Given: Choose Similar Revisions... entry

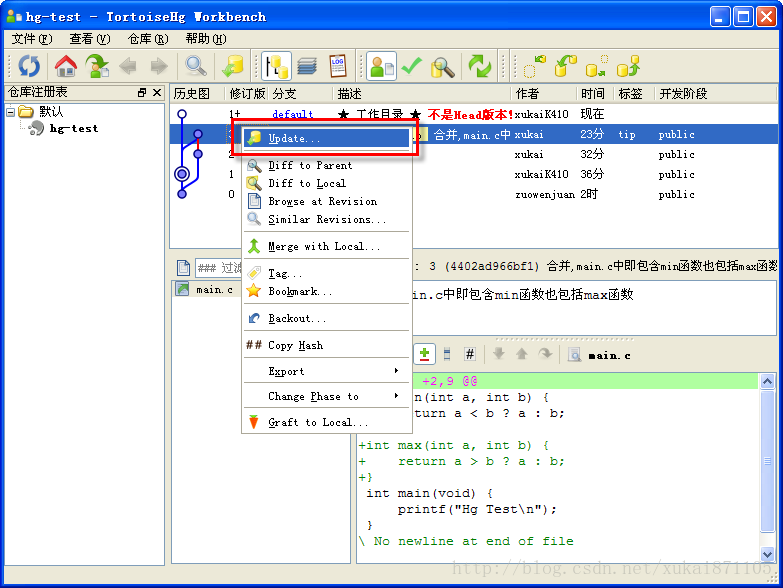Looking at the screenshot, I should (x=327, y=219).
